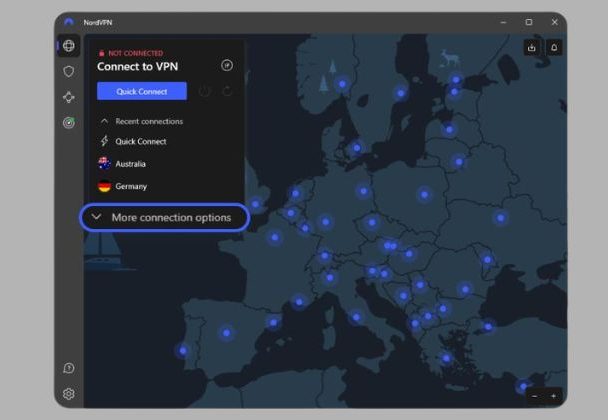Connect to Australia from recent connections
Viewport: 608px width, 420px height.
click(x=130, y=164)
